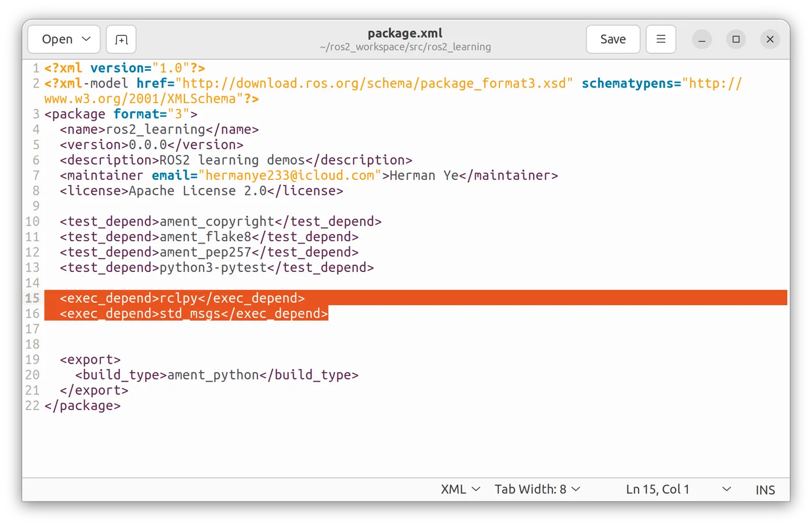
Task: Click the package.xml title text
Action: (405, 33)
